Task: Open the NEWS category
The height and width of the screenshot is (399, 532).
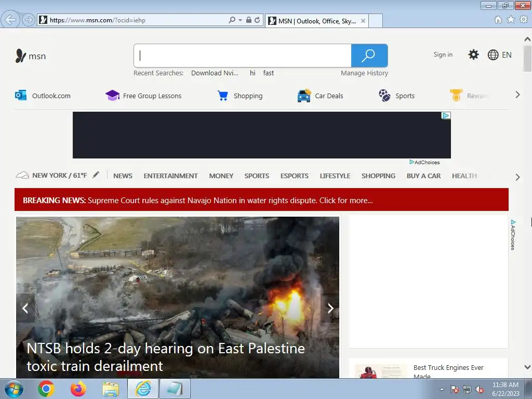Action: pyautogui.click(x=123, y=176)
